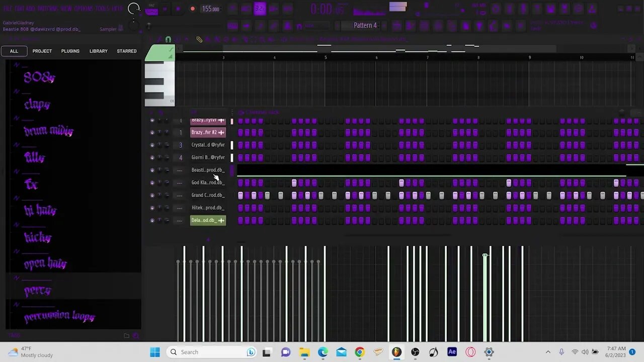Select the Beasti..prod.db_ channel button
The height and width of the screenshot is (362, 644).
tap(208, 170)
